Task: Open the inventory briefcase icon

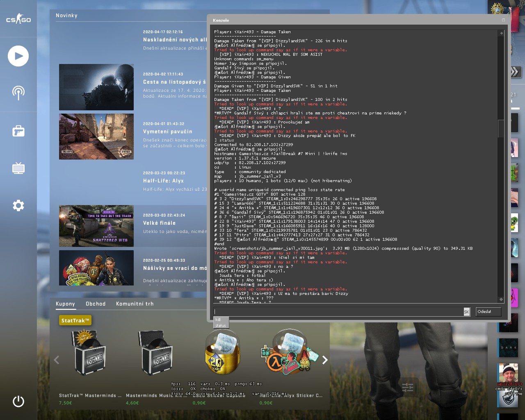Action: pos(18,131)
